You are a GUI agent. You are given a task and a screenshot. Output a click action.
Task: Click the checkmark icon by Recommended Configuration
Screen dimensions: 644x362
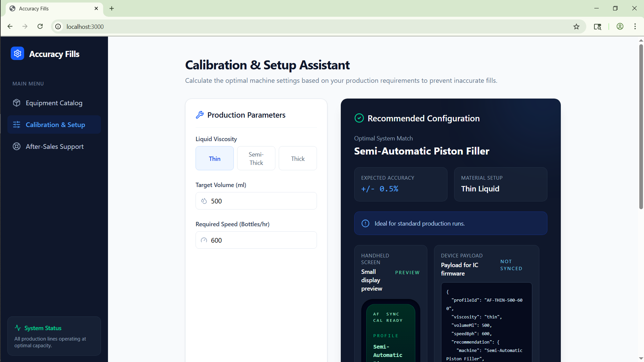pos(359,118)
